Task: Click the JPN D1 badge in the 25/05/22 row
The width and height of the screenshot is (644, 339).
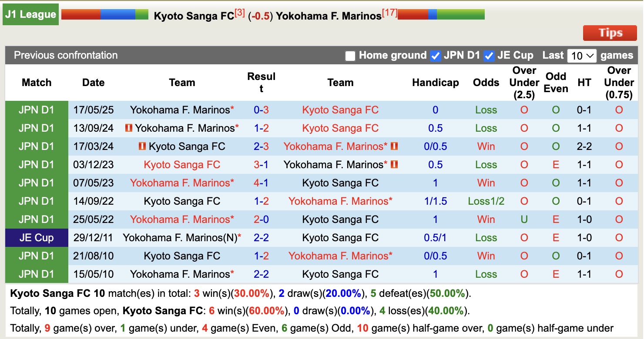Action: pyautogui.click(x=36, y=219)
